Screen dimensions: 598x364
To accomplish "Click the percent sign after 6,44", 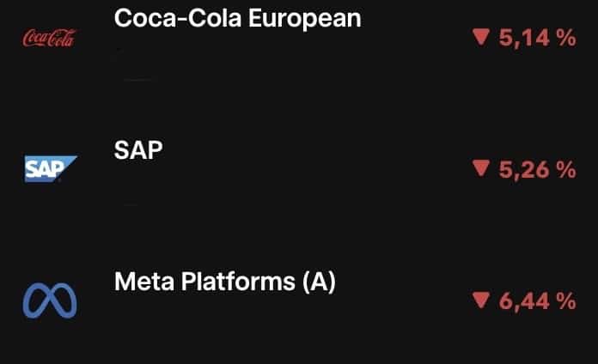I will 566,301.
